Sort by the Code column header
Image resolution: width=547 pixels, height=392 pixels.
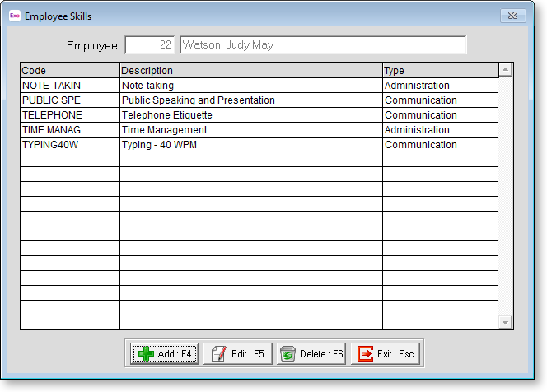(x=70, y=71)
